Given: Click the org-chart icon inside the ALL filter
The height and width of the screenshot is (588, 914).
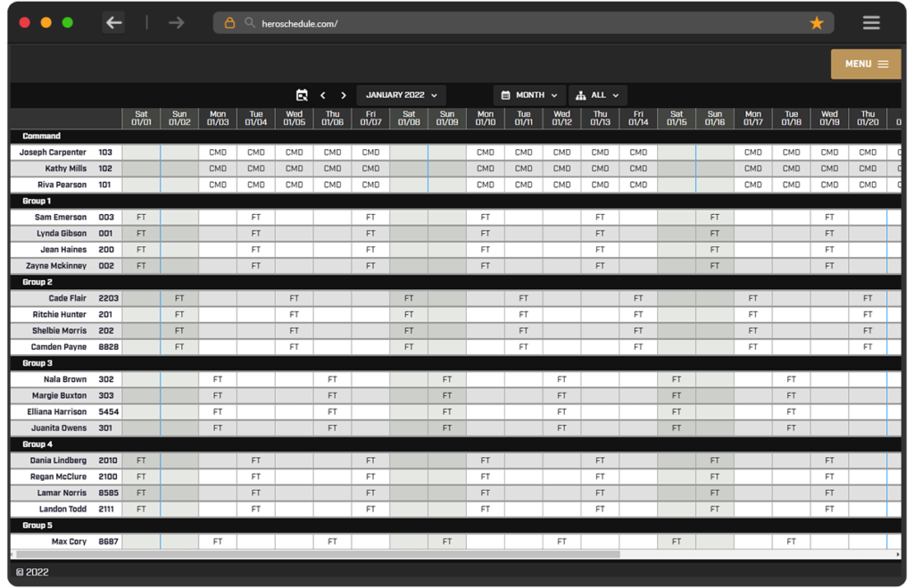Looking at the screenshot, I should 582,95.
